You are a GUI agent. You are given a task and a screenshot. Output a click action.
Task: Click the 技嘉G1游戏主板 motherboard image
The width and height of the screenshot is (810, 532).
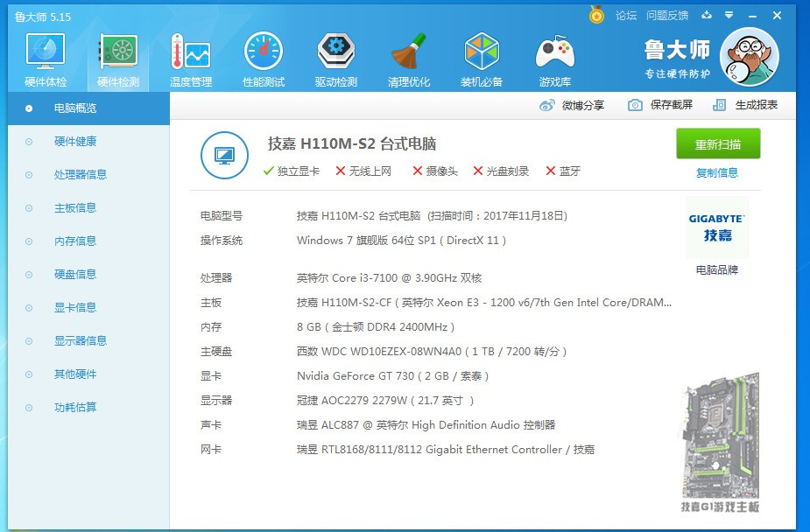(720, 442)
